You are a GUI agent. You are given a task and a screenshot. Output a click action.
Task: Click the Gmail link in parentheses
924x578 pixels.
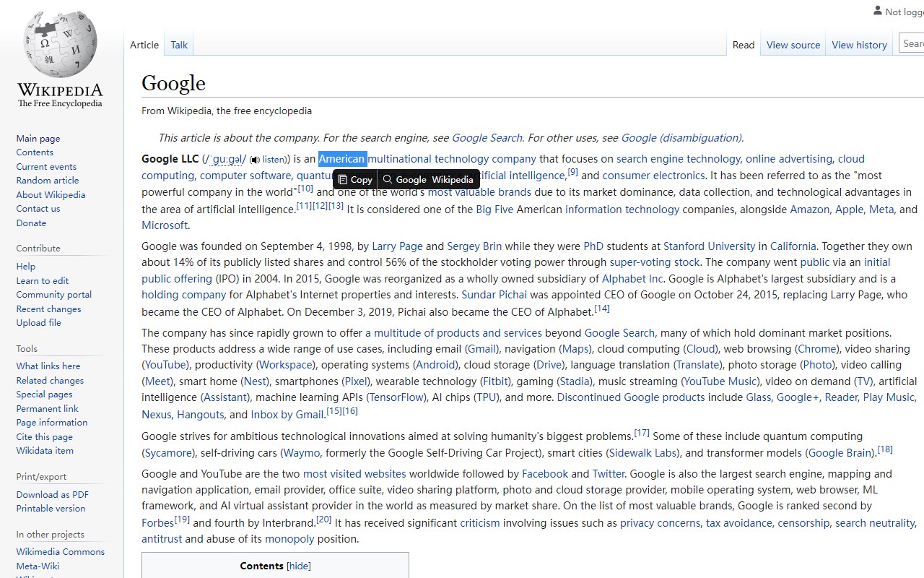pyautogui.click(x=481, y=349)
